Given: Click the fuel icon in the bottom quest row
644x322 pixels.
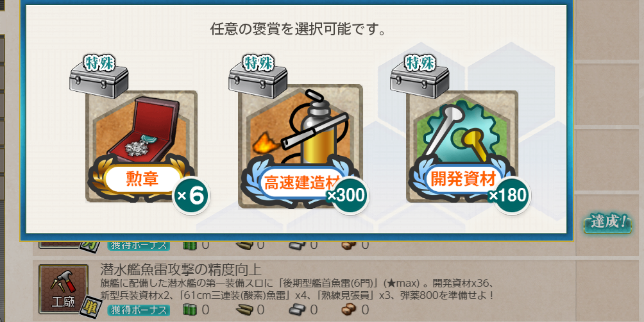Looking at the screenshot, I should [x=190, y=309].
